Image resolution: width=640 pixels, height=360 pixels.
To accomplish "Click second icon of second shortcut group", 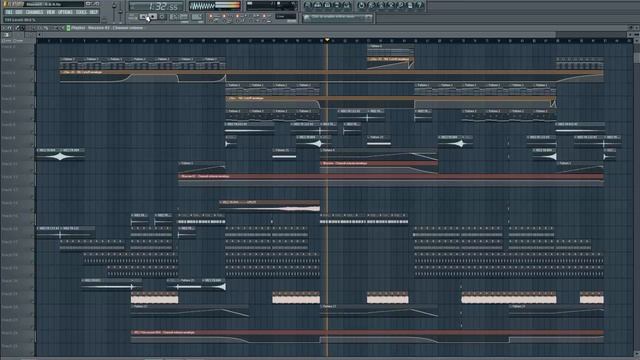I will [371, 5].
